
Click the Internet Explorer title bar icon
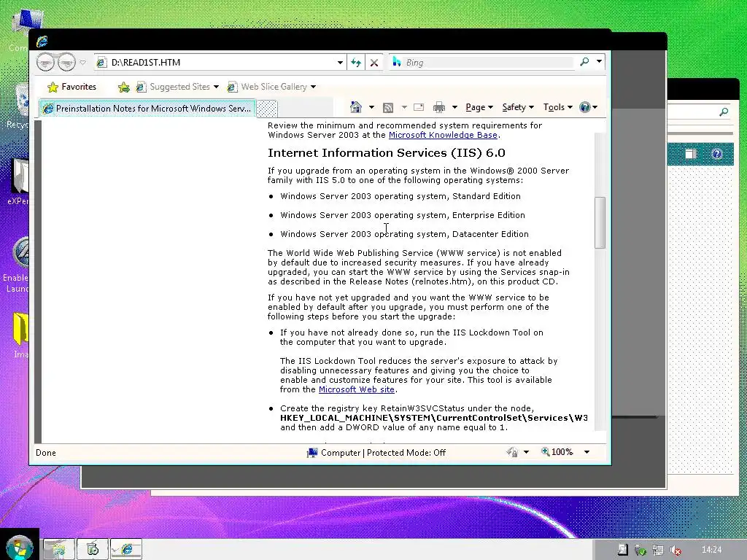coord(42,42)
